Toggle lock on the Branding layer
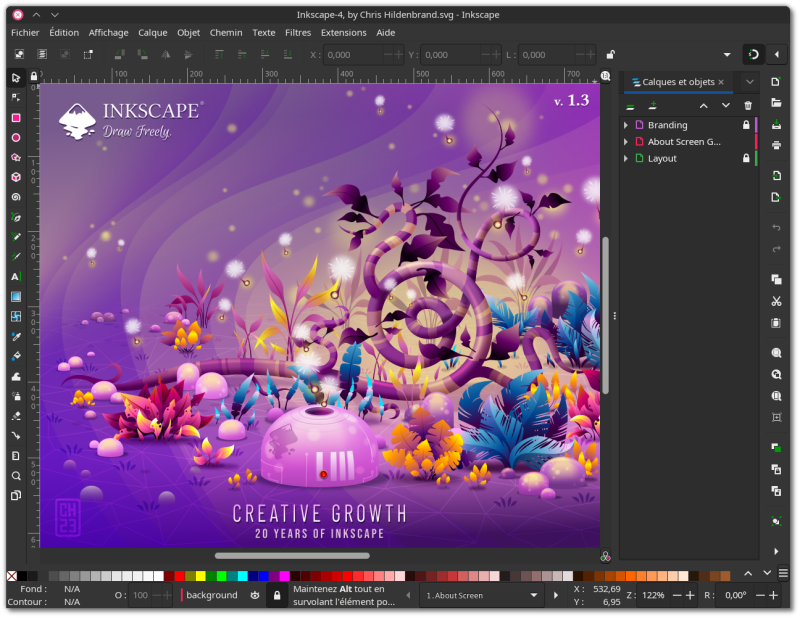Viewport: 800px width, 618px height. 746,125
